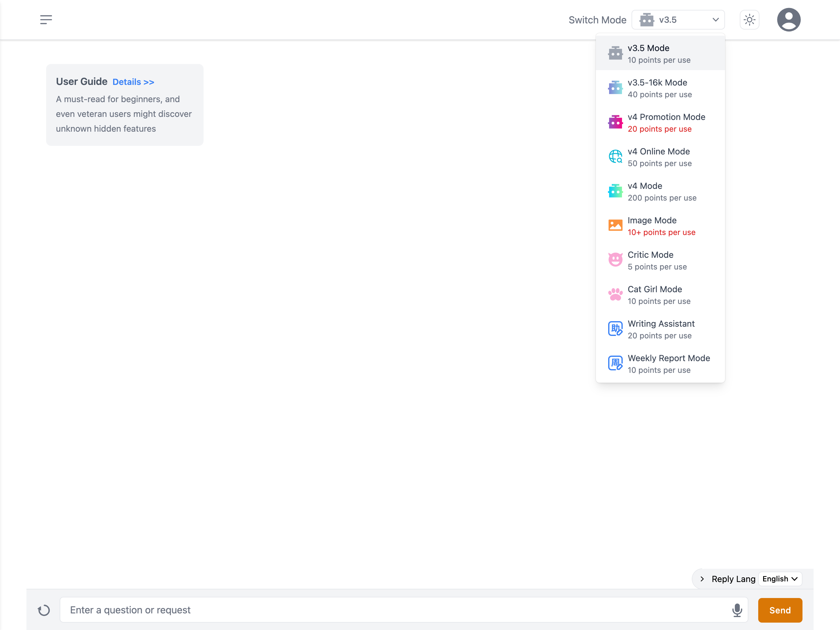The image size is (840, 630).
Task: Click the Send button
Action: (780, 610)
